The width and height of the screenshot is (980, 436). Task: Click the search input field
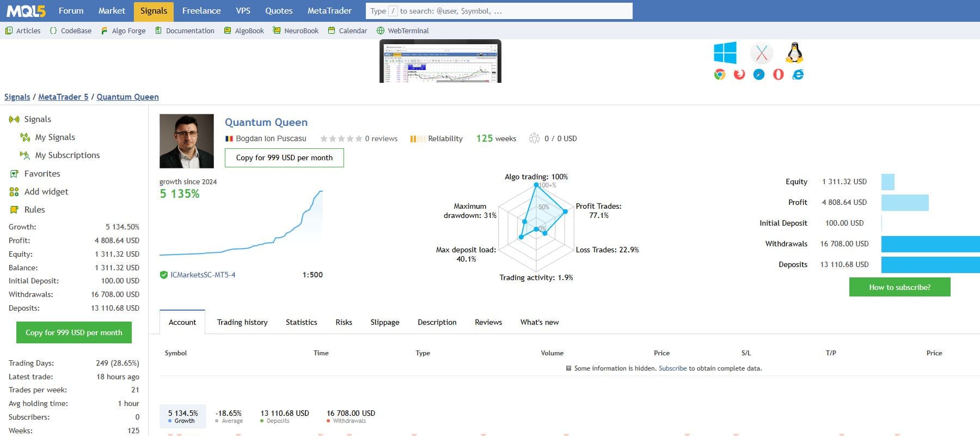pos(499,11)
